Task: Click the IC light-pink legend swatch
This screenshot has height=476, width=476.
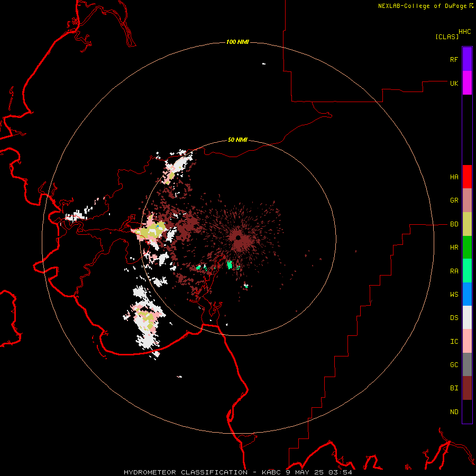Action: [x=467, y=341]
